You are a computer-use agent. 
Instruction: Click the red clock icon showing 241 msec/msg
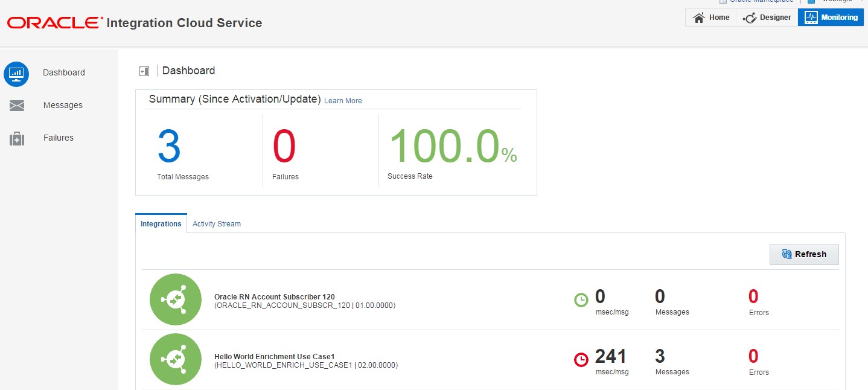point(581,359)
